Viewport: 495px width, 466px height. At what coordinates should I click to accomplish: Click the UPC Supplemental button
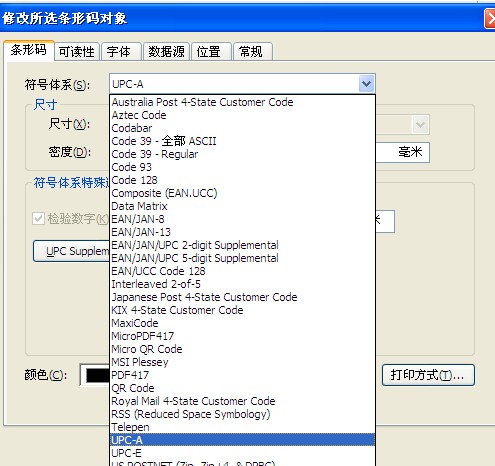[x=71, y=251]
